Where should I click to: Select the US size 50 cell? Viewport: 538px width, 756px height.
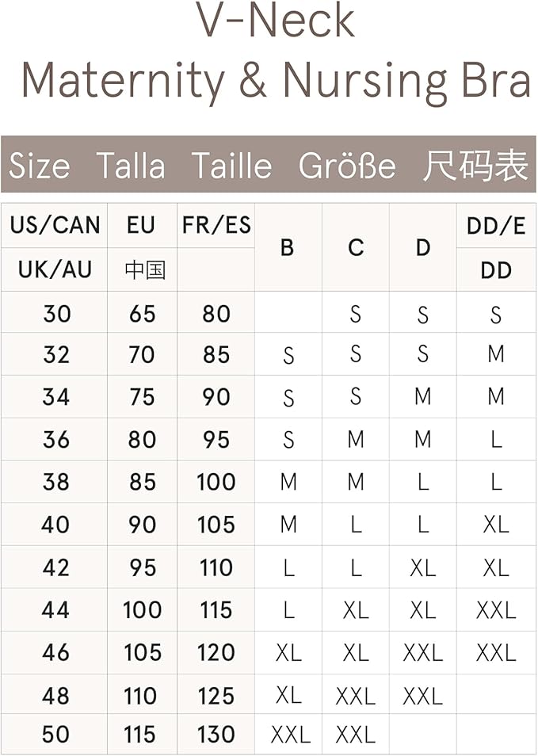click(x=55, y=735)
